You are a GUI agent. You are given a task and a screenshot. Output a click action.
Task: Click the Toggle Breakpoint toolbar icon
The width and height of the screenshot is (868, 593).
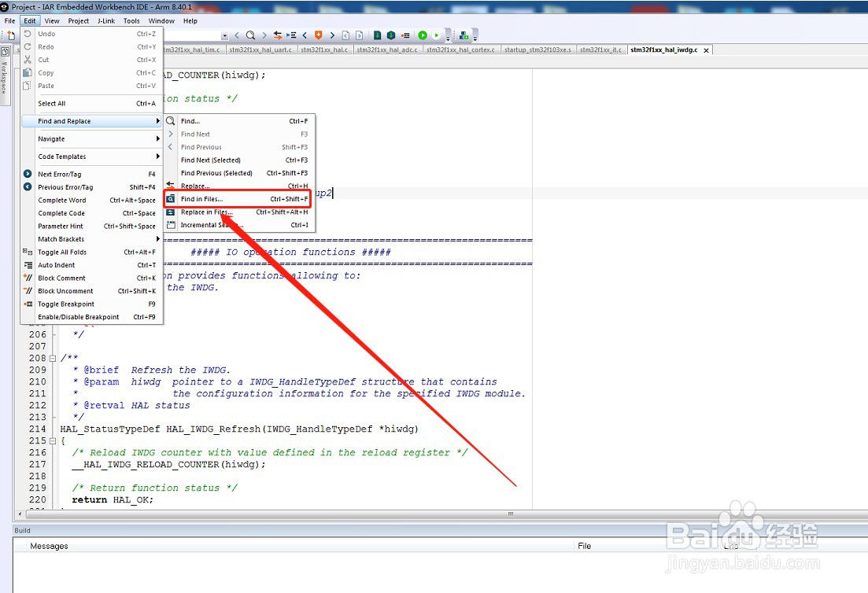click(x=405, y=35)
